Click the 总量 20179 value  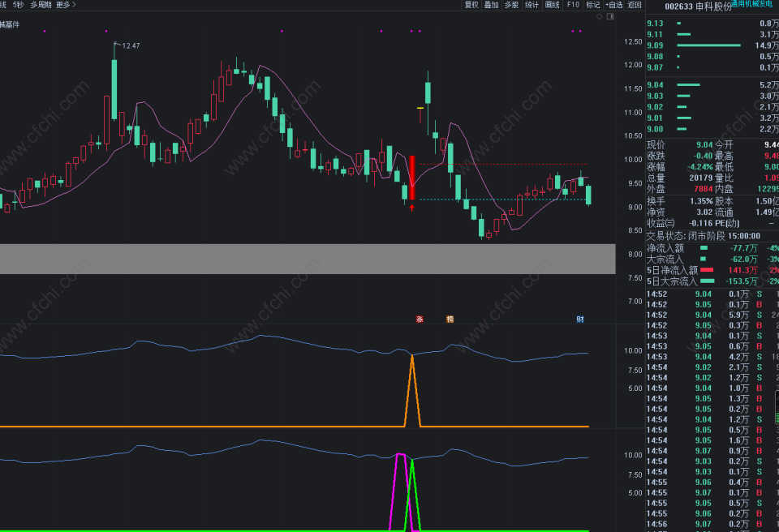click(701, 178)
